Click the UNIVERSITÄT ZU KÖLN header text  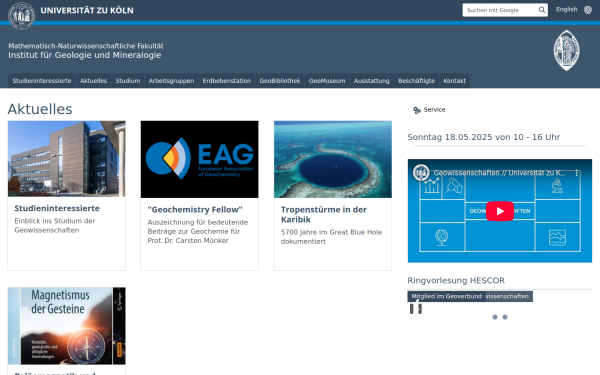(87, 10)
